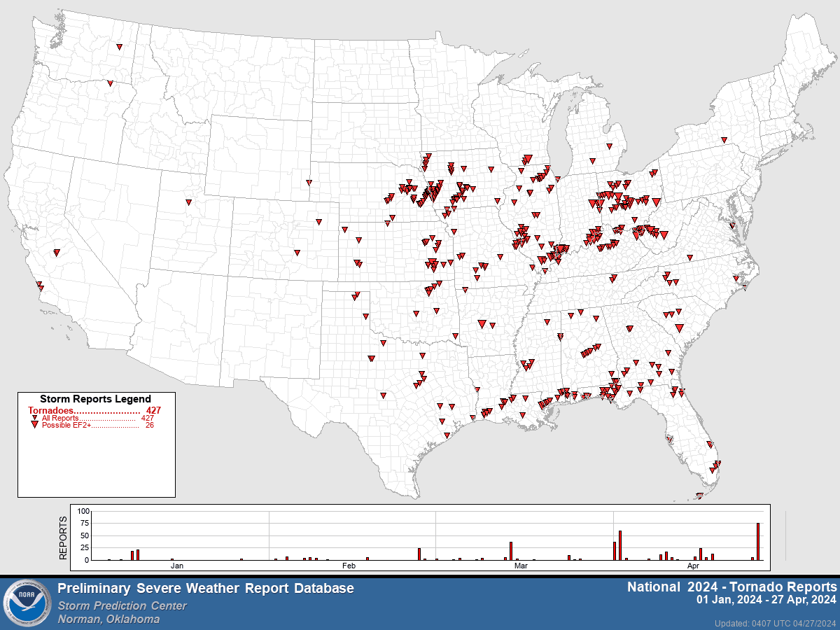Screen dimensions: 840x630
Task: Click the Storm Reports Legend title
Action: 95,399
